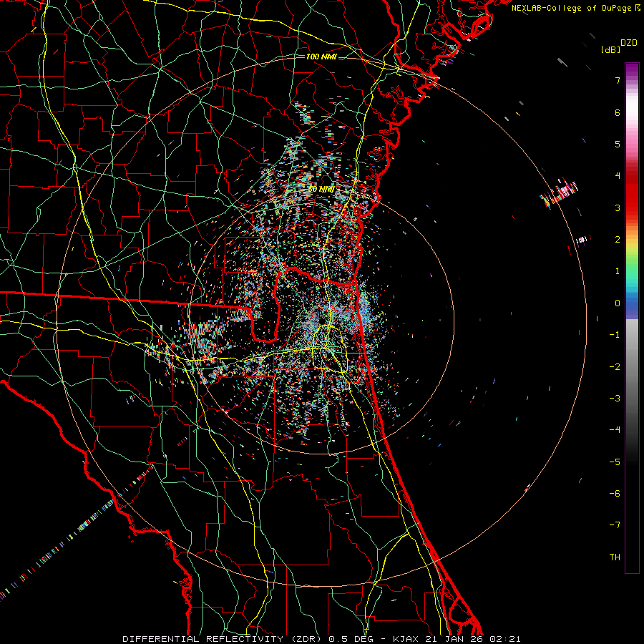The height and width of the screenshot is (644, 644).
Task: Click the -6 value on the color scale
Action: (615, 493)
